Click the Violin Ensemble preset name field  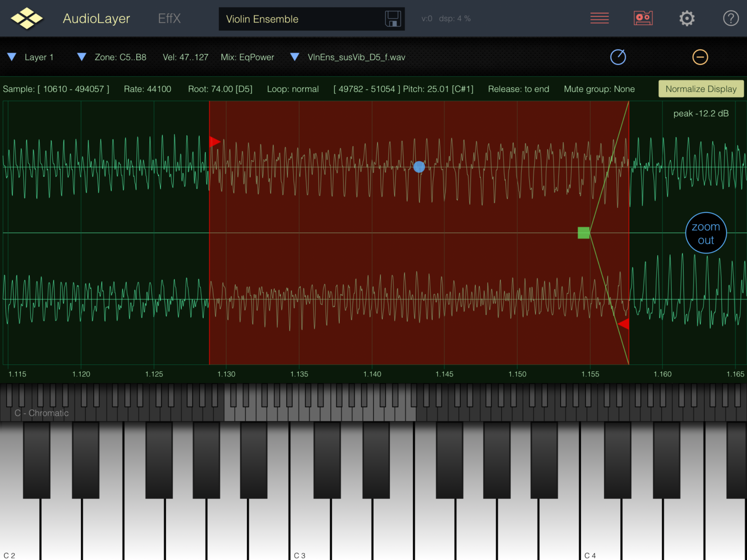pos(300,19)
